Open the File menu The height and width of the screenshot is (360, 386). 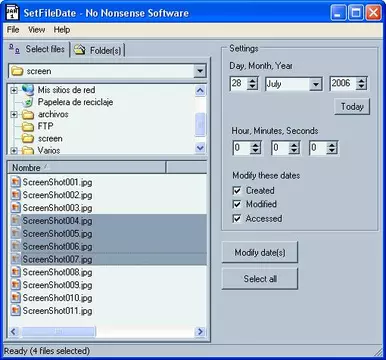click(13, 30)
